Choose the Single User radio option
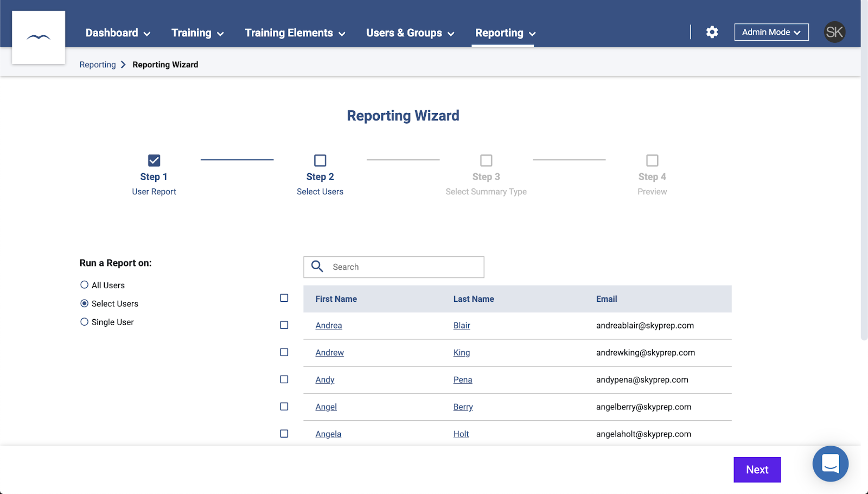Screen dimensions: 868x494 (x=85, y=322)
